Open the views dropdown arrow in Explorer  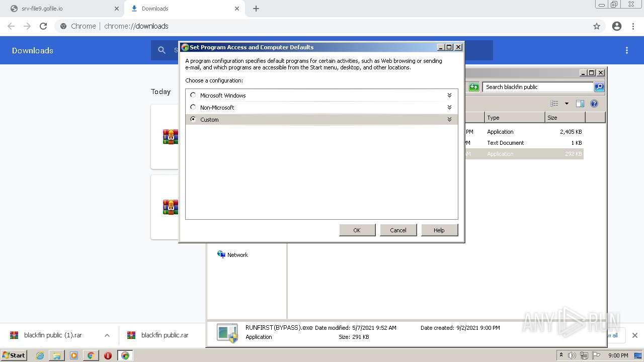click(x=567, y=104)
